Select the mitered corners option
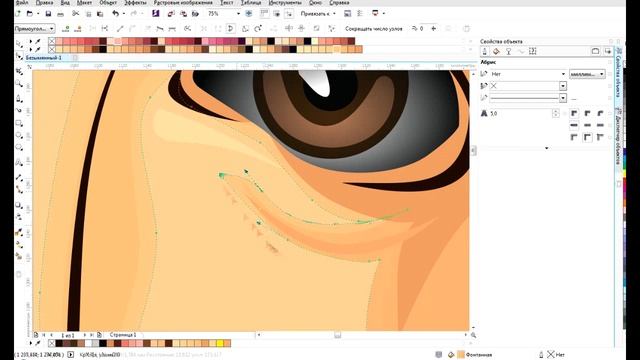The width and height of the screenshot is (640, 360). tap(574, 113)
